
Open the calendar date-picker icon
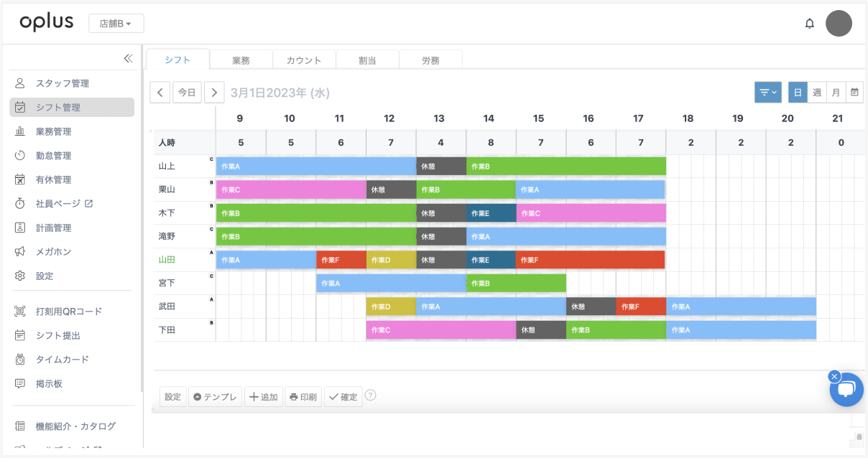(854, 92)
